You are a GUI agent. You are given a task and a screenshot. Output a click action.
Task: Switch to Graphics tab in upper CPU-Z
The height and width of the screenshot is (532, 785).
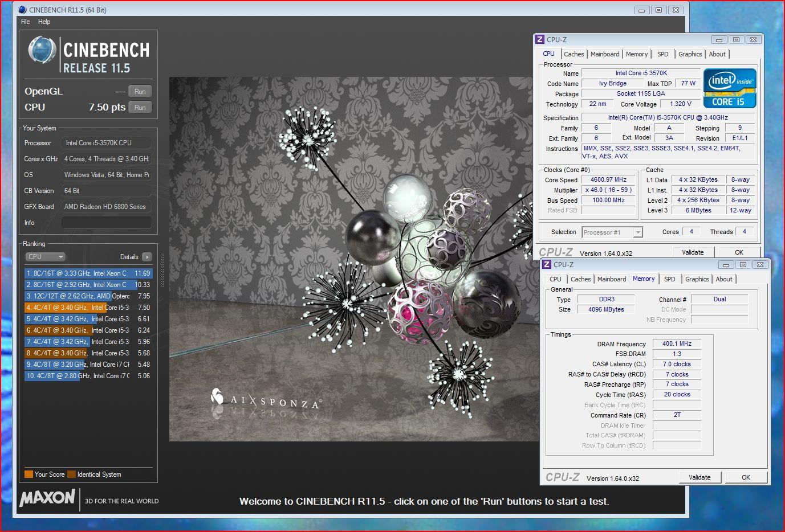coord(690,54)
